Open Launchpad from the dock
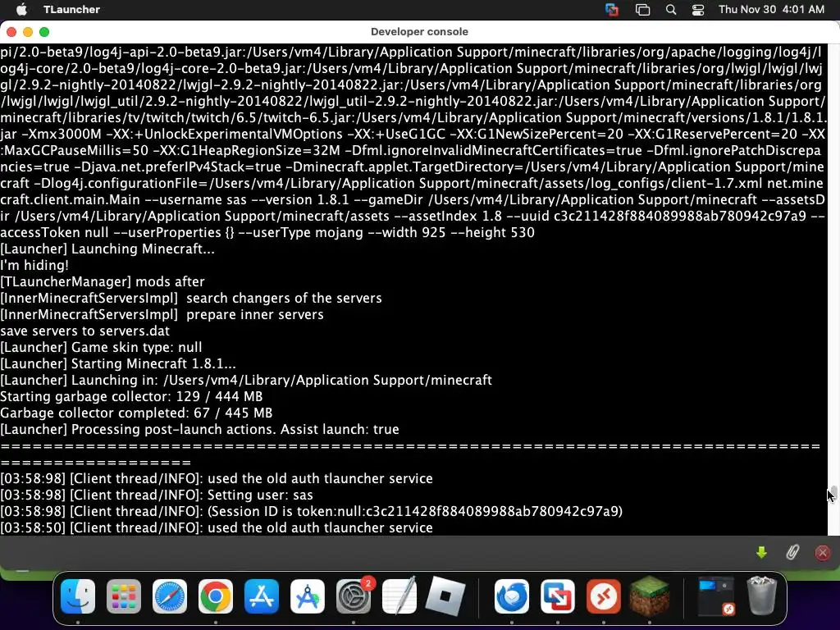 (124, 596)
